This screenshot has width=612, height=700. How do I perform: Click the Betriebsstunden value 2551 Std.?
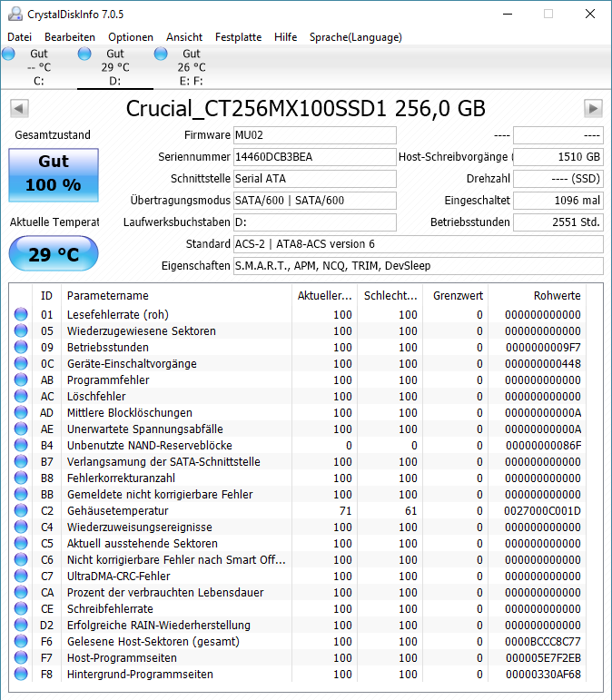[x=558, y=222]
